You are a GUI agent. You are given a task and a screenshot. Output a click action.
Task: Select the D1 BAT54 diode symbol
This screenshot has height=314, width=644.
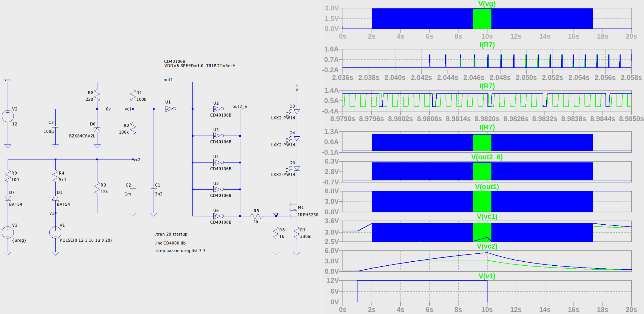coord(55,198)
